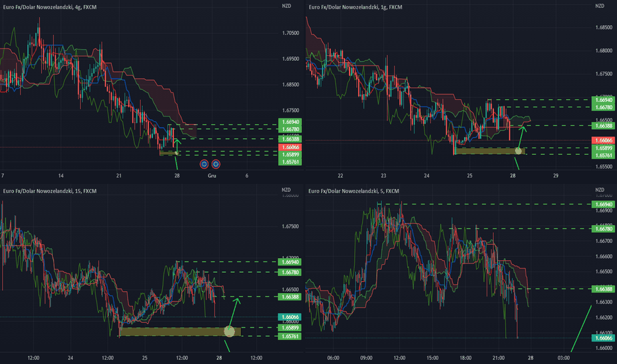
Task: Click 1.65500 on the 1g price axis
Action: (604, 167)
